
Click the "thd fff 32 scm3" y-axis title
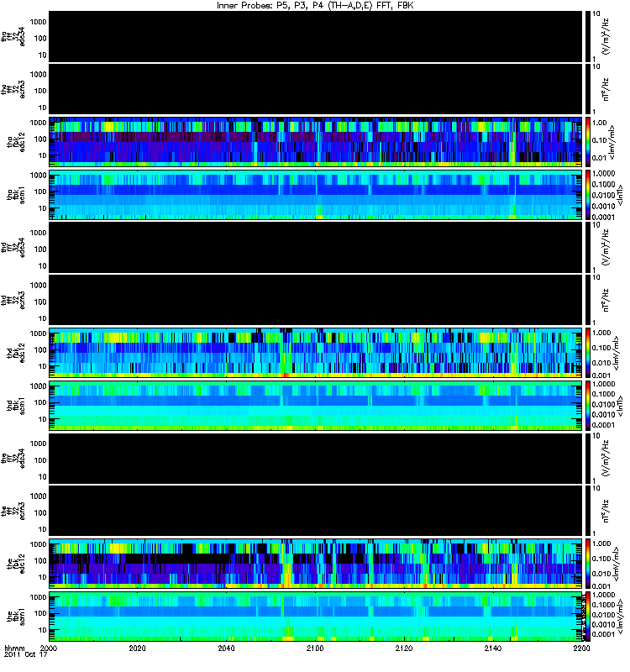click(x=13, y=300)
